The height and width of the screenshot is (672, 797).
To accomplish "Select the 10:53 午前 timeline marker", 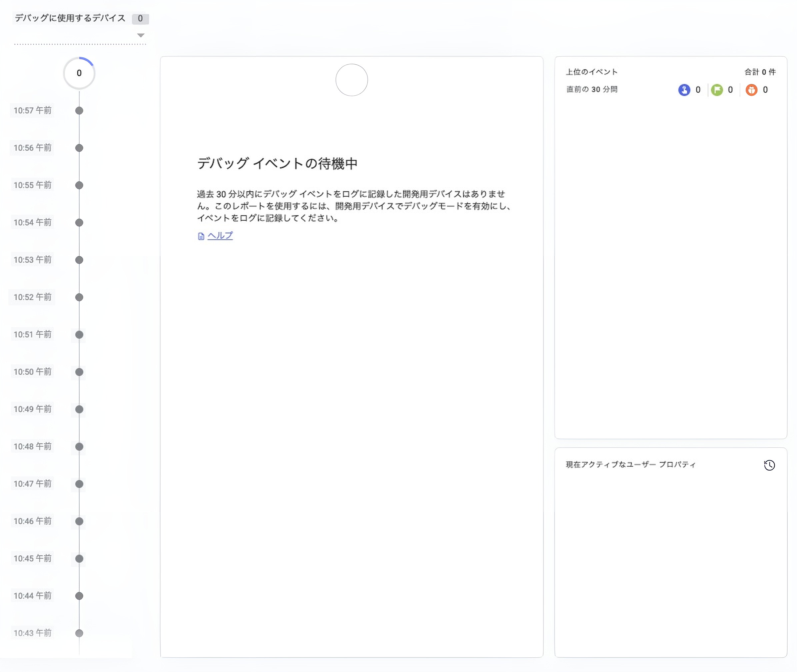I will tap(79, 260).
